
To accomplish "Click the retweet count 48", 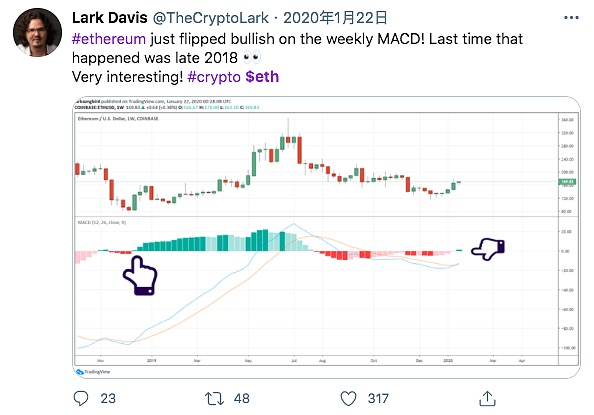I will [x=242, y=399].
